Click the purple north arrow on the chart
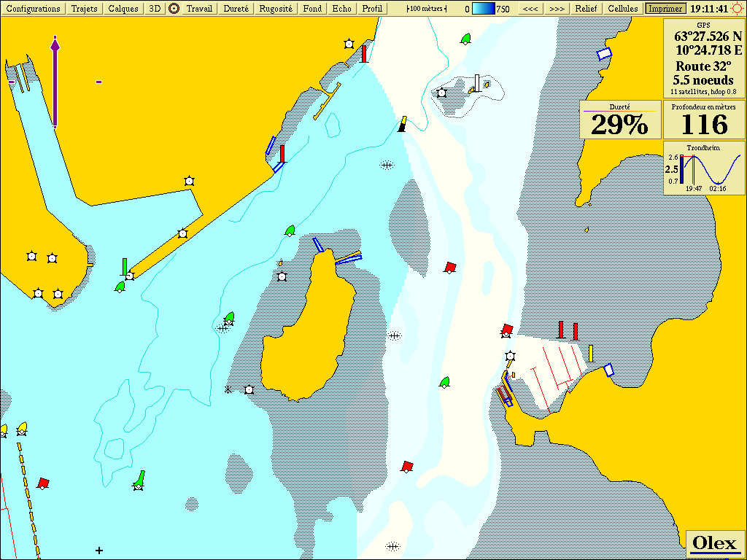747x560 pixels. [55, 82]
